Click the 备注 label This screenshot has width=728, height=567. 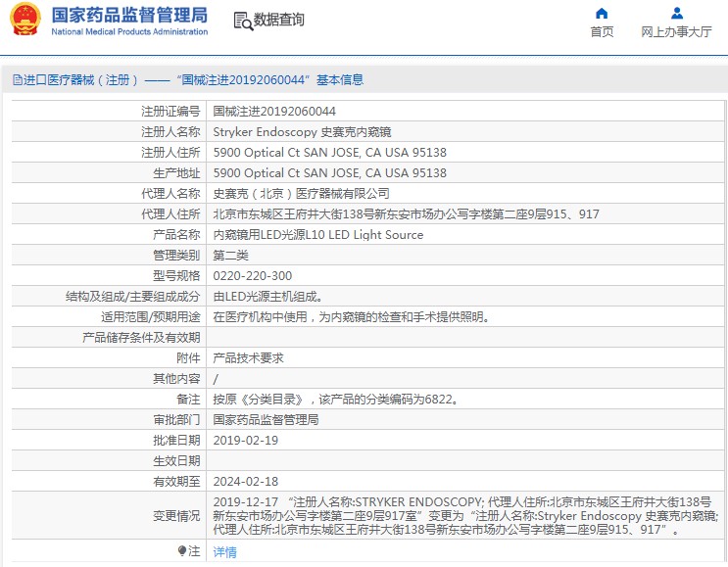coord(188,399)
